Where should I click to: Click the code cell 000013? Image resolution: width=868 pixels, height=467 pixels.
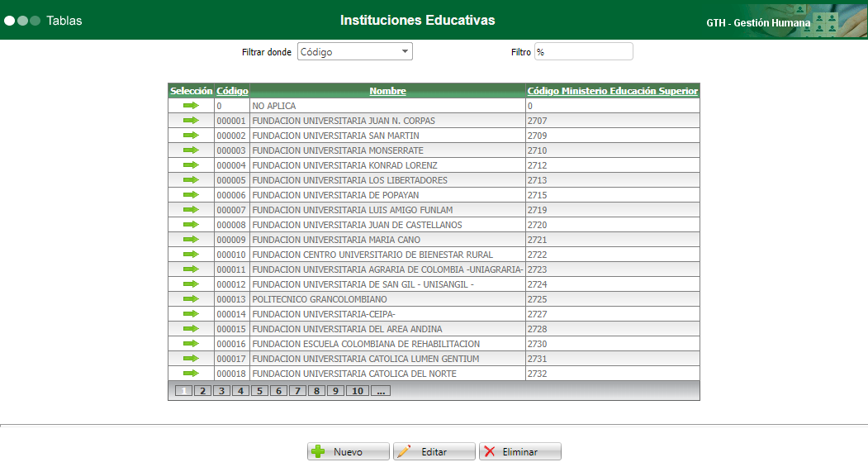(x=231, y=299)
